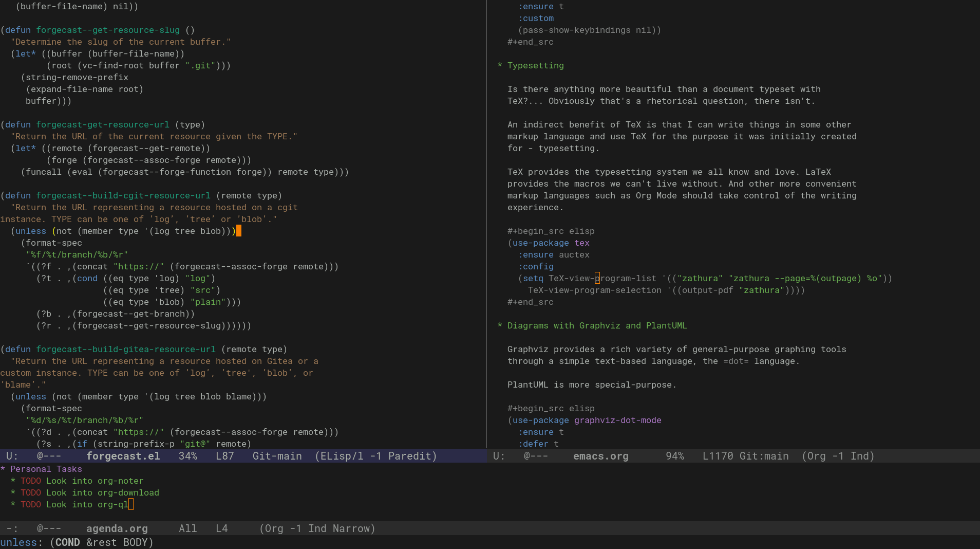Click the (ELisp/l -1 Paredit) mode indicator
This screenshot has width=980, height=549.
376,456
